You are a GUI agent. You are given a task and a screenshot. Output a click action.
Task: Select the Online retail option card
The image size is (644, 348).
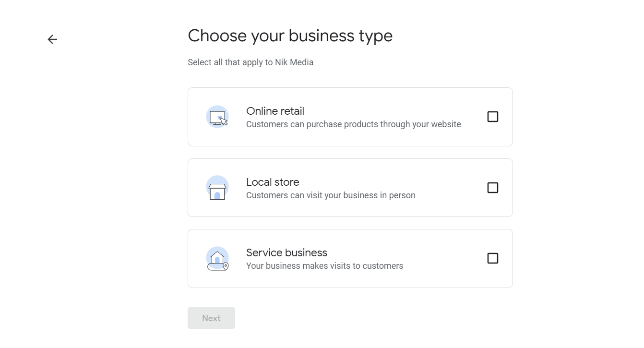pos(350,117)
